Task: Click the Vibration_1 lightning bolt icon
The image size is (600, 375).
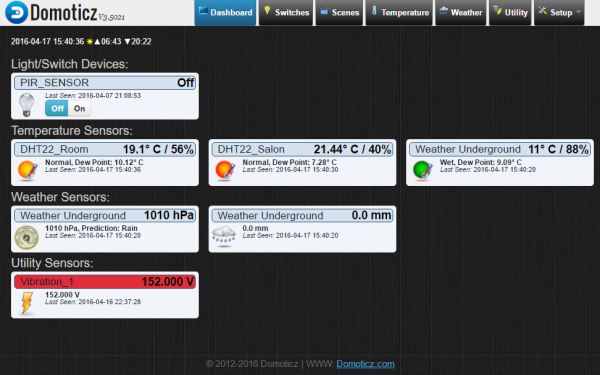Action: pos(27,303)
